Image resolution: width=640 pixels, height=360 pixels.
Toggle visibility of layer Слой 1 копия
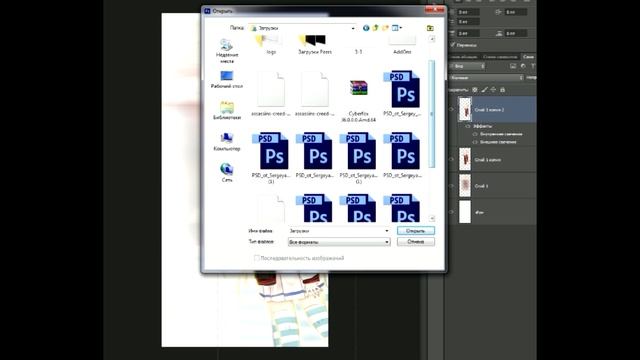451,160
